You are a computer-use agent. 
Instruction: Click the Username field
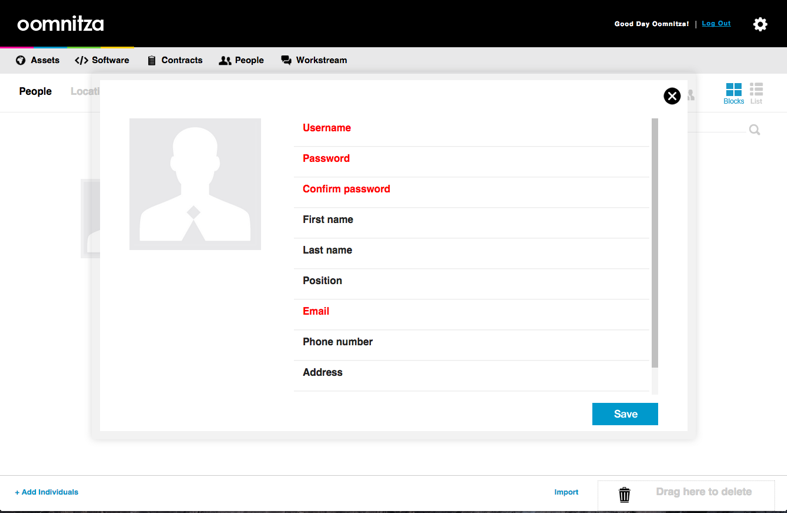(470, 129)
